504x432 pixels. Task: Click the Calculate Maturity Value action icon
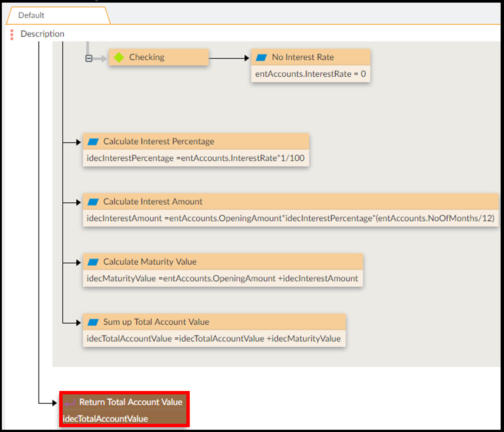[x=93, y=262]
